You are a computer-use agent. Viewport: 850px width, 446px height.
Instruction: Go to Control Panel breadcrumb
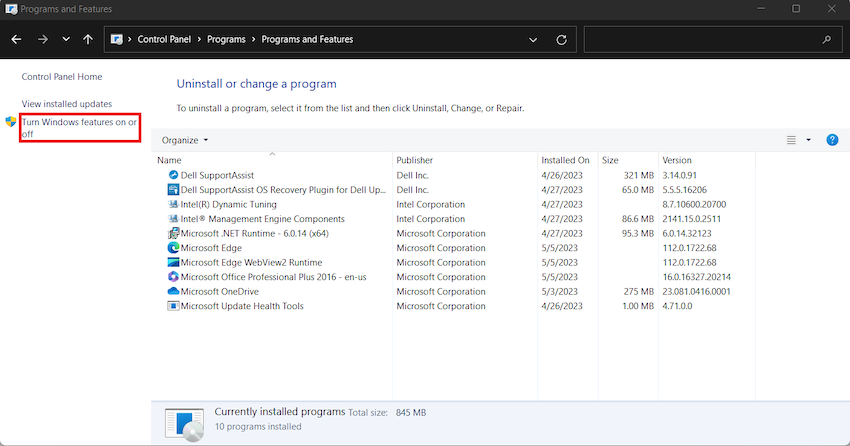(164, 40)
